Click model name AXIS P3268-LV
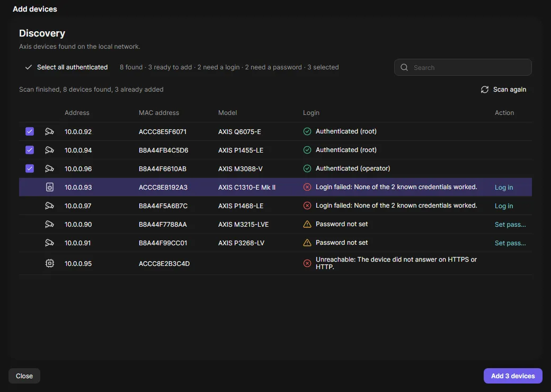The height and width of the screenshot is (392, 551). 242,243
